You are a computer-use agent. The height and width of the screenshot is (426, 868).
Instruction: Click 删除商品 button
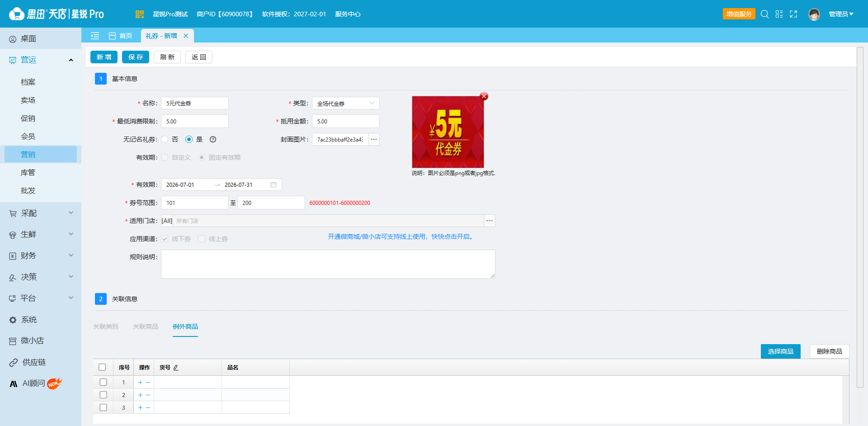click(830, 351)
